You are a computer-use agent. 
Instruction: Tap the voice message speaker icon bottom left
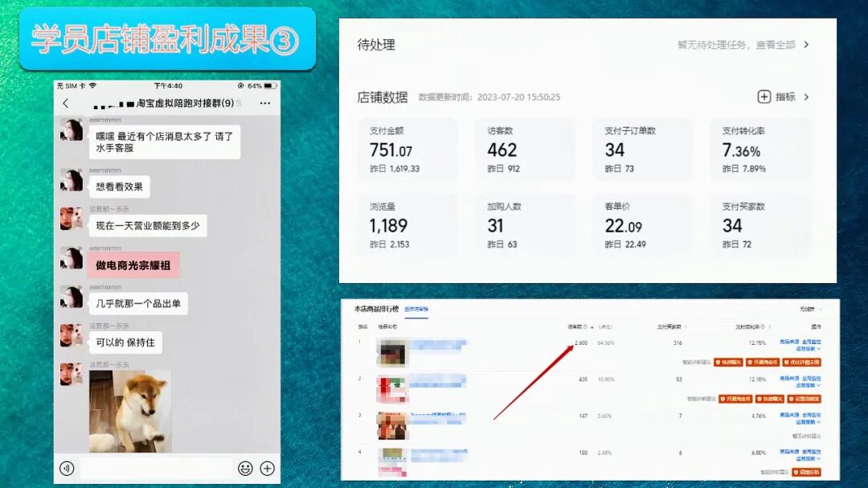pos(66,467)
